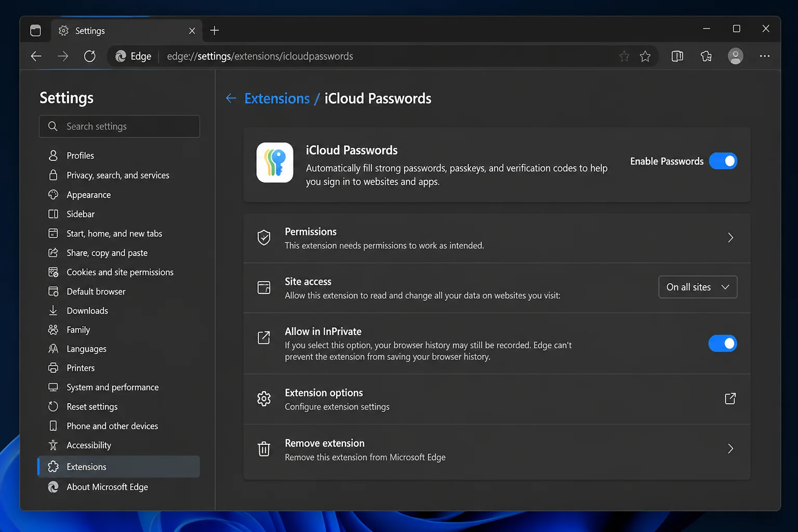
Task: Click the Profiles person icon in the sidebar
Action: [53, 155]
